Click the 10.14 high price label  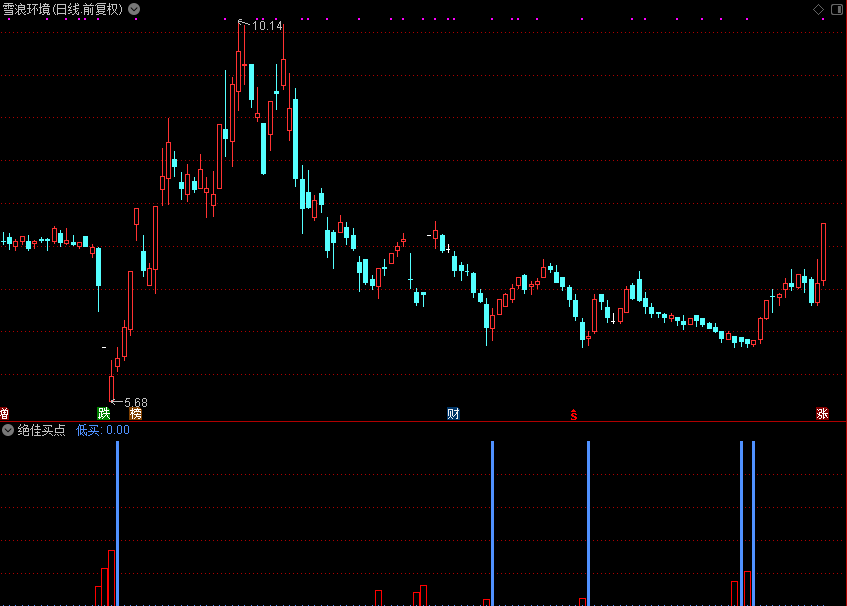pyautogui.click(x=267, y=25)
